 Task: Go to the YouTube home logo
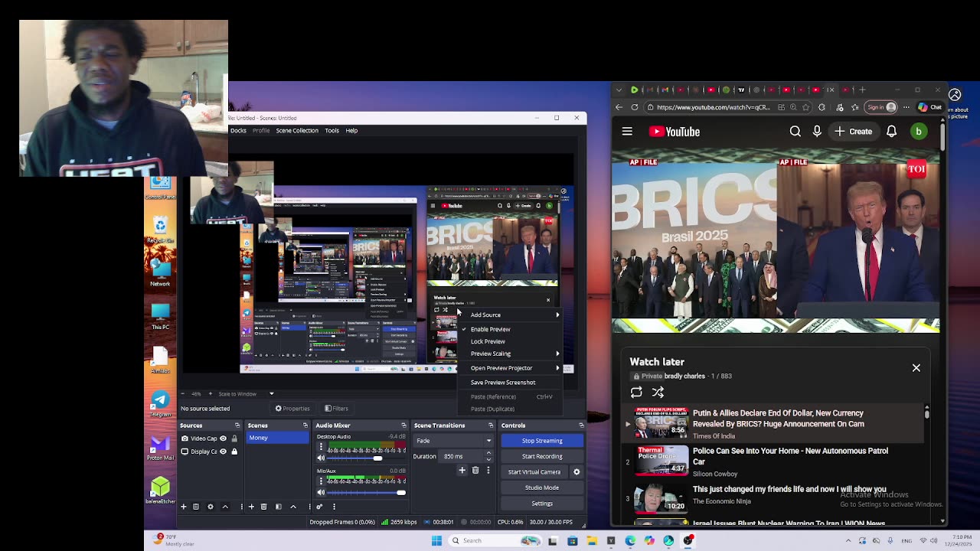click(675, 132)
